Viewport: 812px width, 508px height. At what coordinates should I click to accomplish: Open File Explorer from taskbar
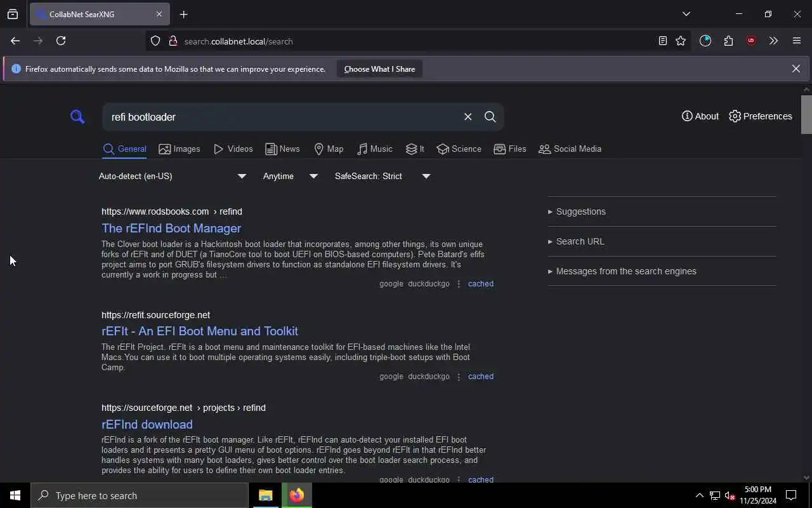[x=266, y=495]
